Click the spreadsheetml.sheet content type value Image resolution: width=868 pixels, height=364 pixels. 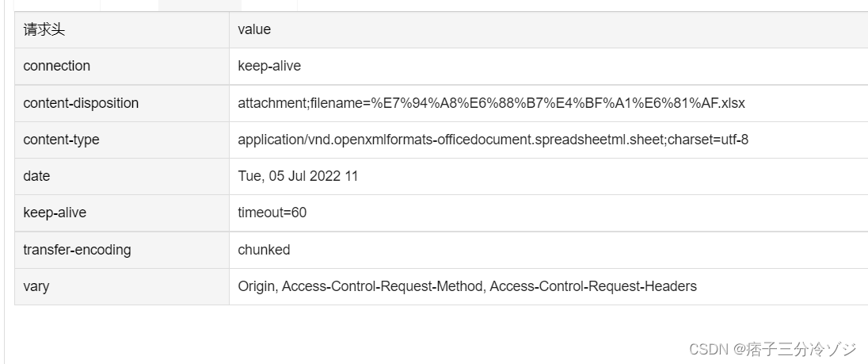pyautogui.click(x=493, y=140)
